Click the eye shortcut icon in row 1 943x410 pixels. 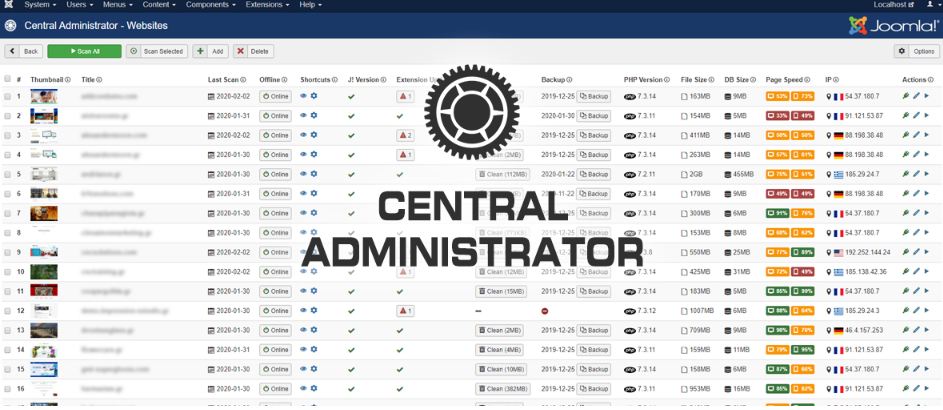click(304, 96)
